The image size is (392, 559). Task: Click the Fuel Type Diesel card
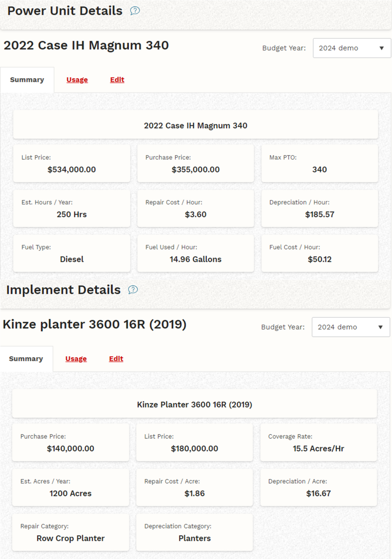tap(71, 253)
